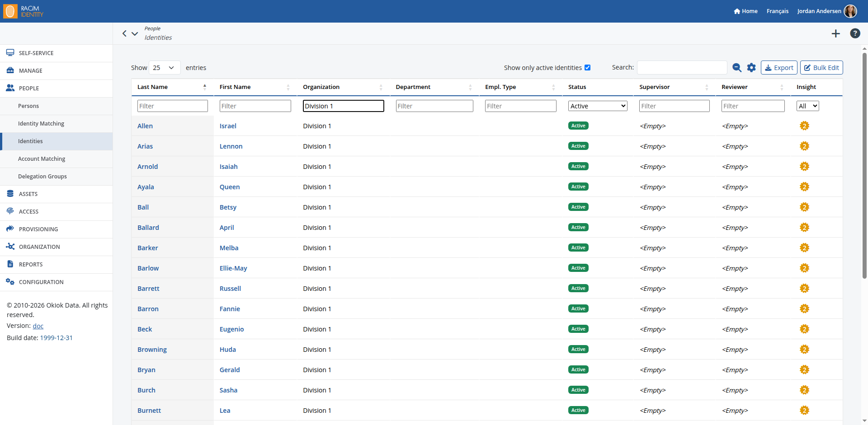Click the Reports document icon
This screenshot has width=868, height=425.
[x=10, y=264]
